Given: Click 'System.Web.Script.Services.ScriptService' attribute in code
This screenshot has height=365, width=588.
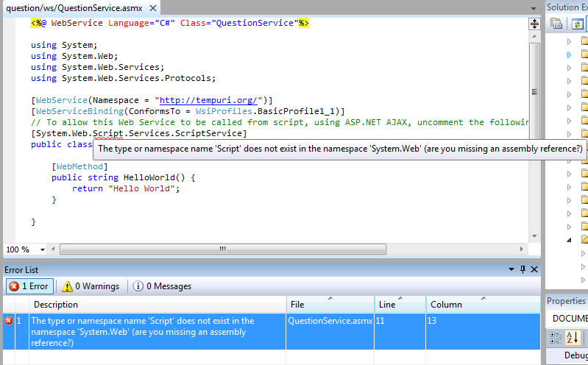Looking at the screenshot, I should [139, 133].
